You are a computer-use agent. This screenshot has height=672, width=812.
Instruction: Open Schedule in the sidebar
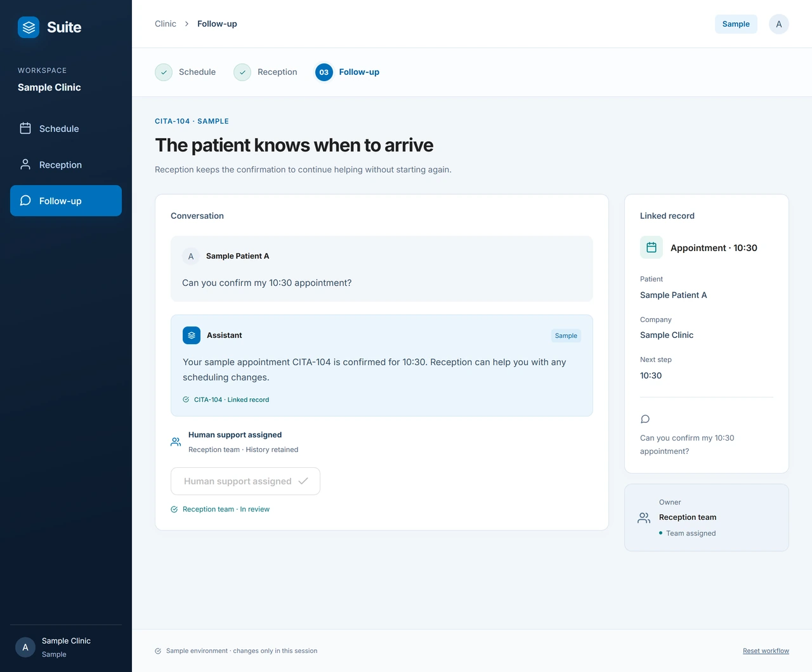(66, 129)
